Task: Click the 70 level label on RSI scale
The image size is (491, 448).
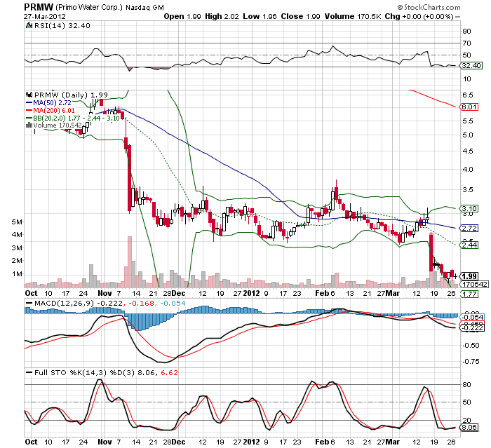Action: (x=466, y=43)
